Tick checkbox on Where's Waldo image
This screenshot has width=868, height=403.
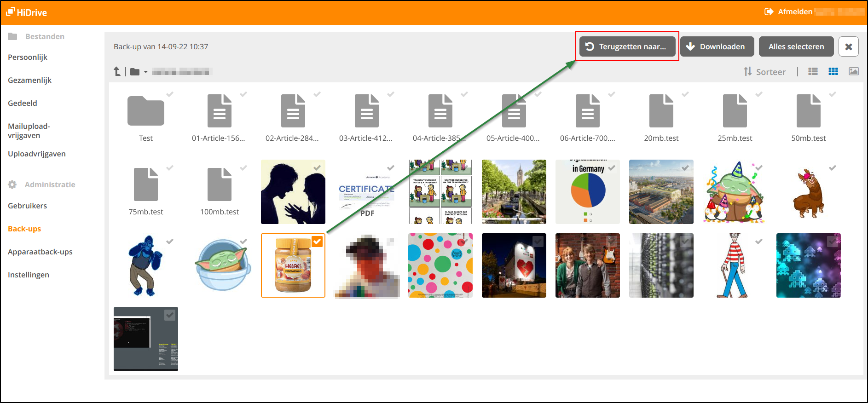(x=759, y=242)
